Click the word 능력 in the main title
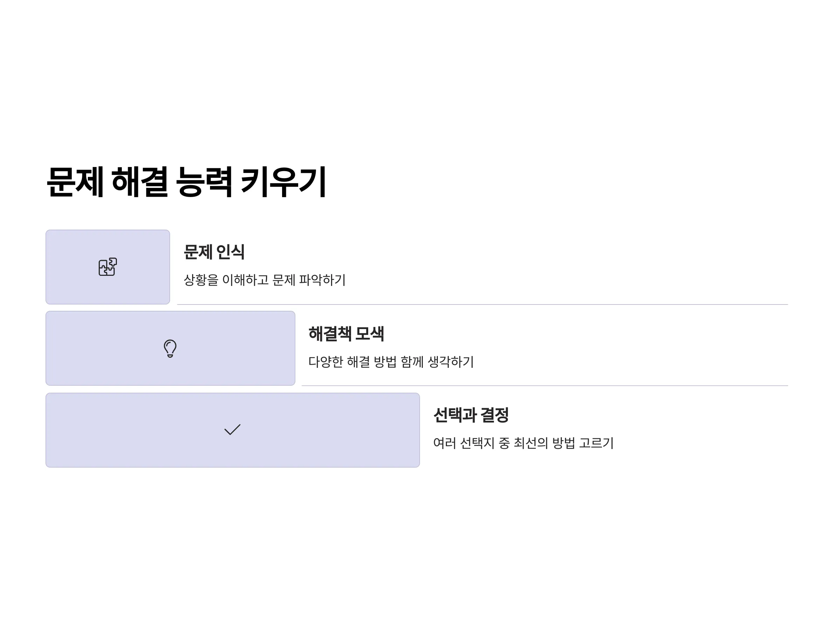Viewport: 840px width, 630px height. pyautogui.click(x=204, y=182)
